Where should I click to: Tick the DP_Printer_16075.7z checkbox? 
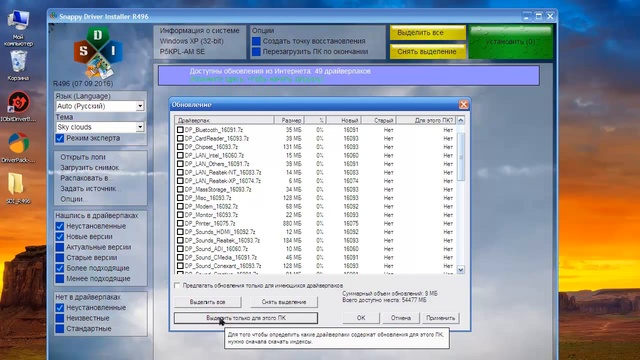[180, 223]
